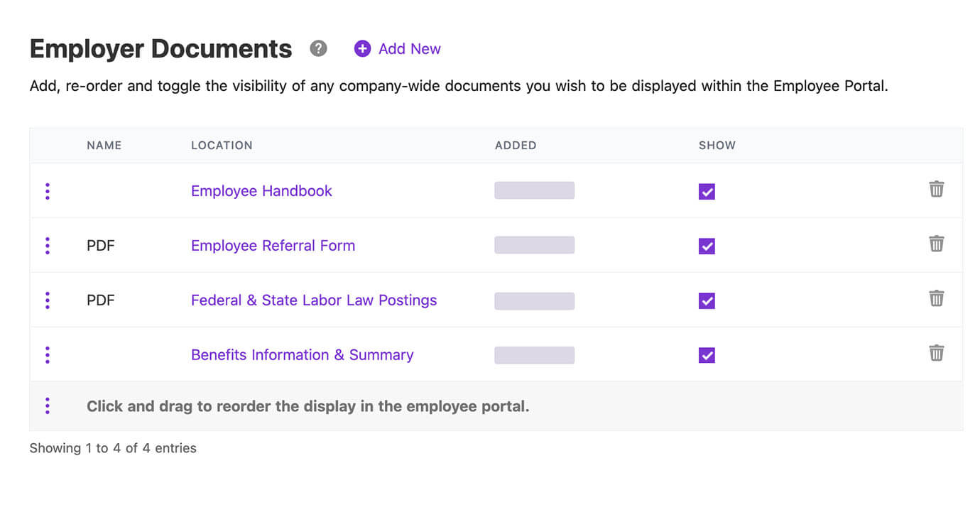
Task: Click the plus icon next to Add New
Action: coord(362,48)
